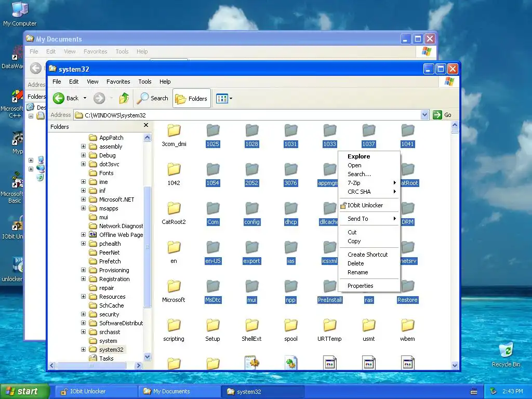Select the dhcp folder icon

[291, 208]
